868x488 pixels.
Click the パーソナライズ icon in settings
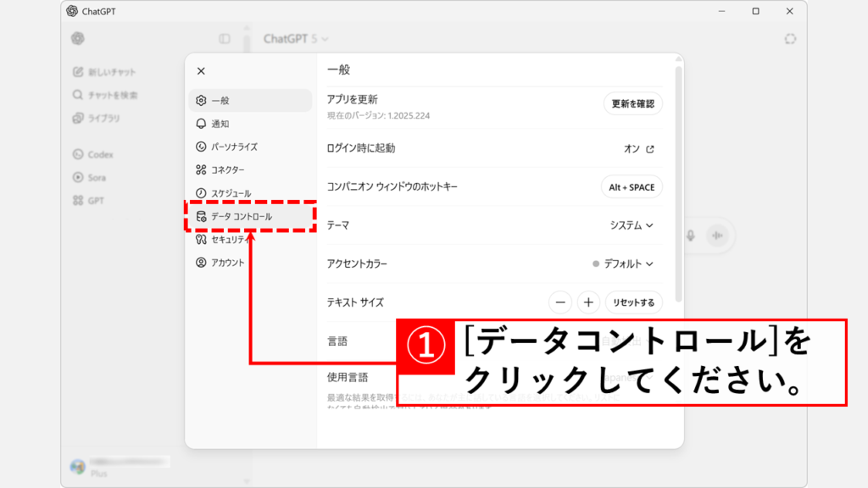201,147
